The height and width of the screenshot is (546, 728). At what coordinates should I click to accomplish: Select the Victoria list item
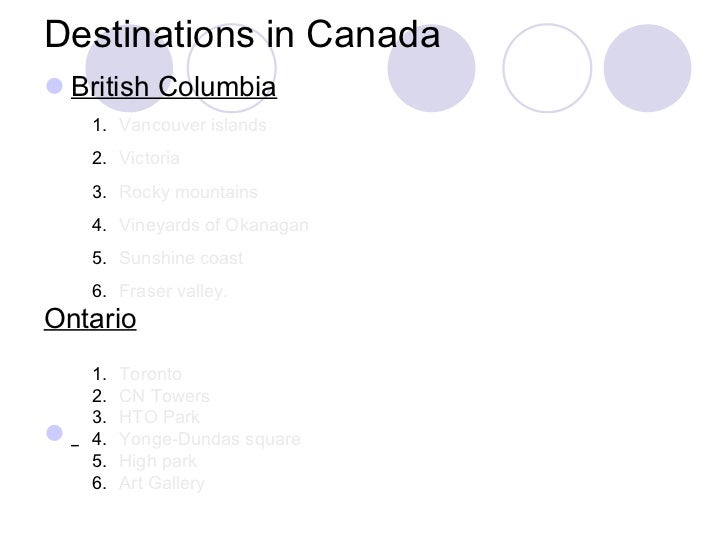[149, 158]
